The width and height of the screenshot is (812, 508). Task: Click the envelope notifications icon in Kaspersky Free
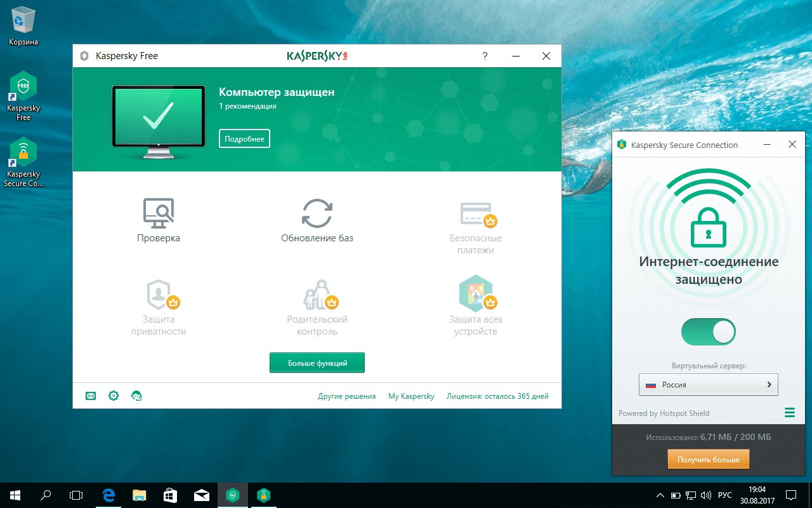[x=91, y=396]
